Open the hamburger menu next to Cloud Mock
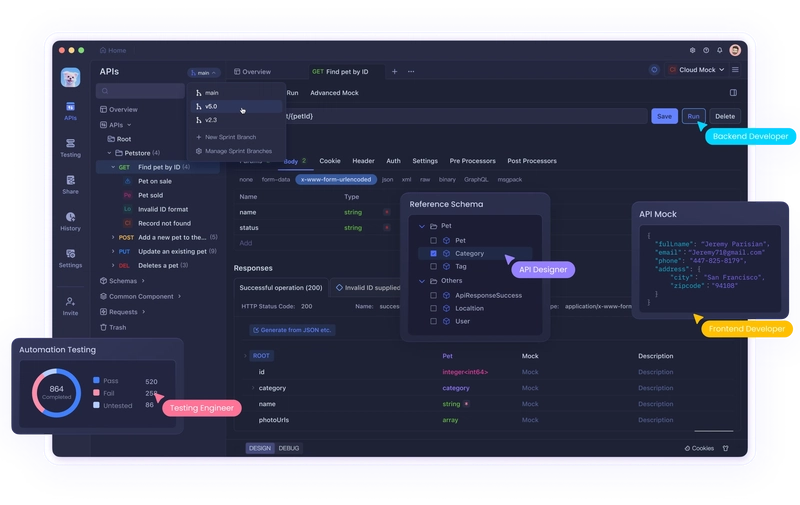The image size is (800, 505). pyautogui.click(x=735, y=69)
